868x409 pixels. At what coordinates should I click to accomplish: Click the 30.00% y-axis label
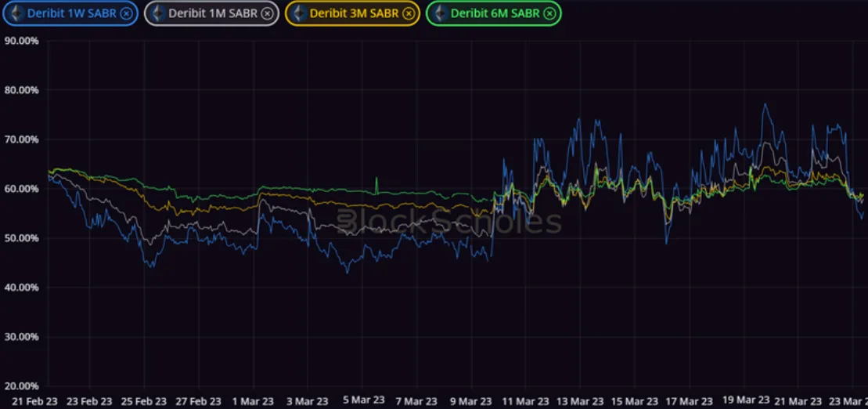(x=21, y=336)
